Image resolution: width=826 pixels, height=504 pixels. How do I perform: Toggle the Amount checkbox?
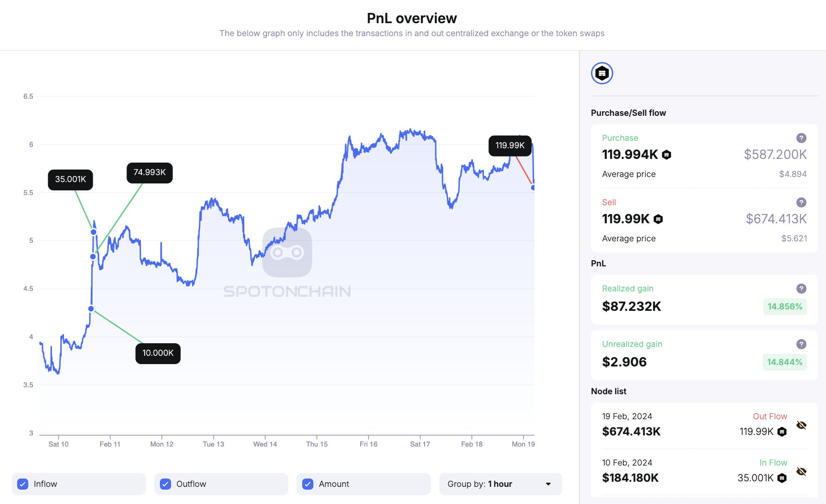pos(308,484)
